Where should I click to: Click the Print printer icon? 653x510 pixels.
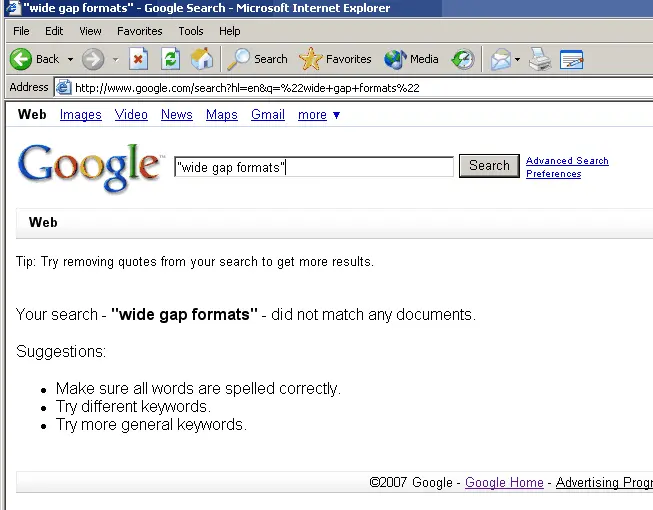(540, 59)
